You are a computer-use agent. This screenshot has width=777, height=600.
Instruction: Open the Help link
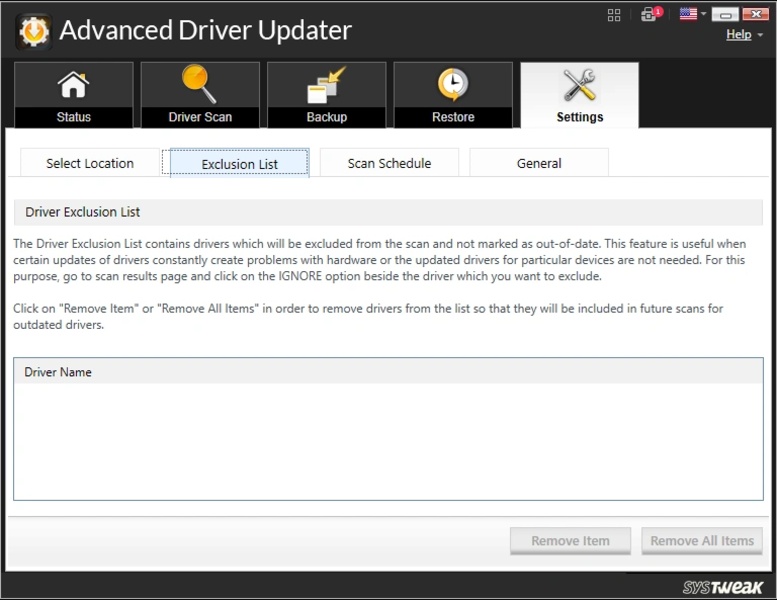(x=738, y=35)
